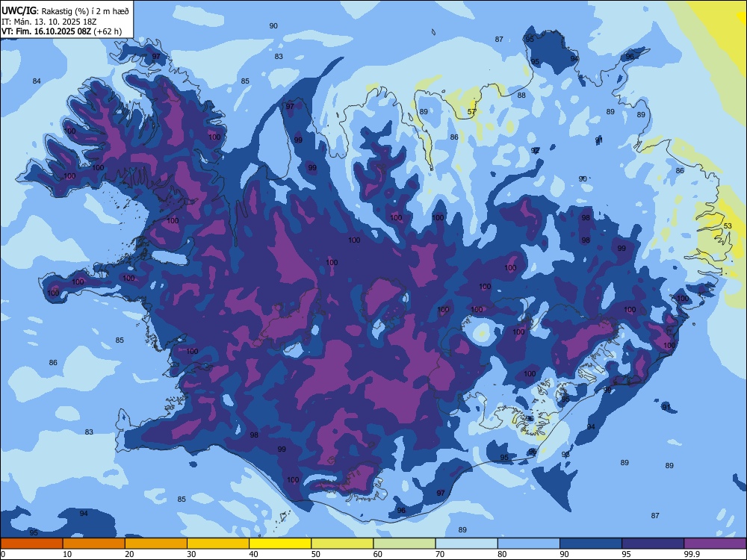Click the legend scale label '0'
The image size is (747, 560).
tap(3, 554)
